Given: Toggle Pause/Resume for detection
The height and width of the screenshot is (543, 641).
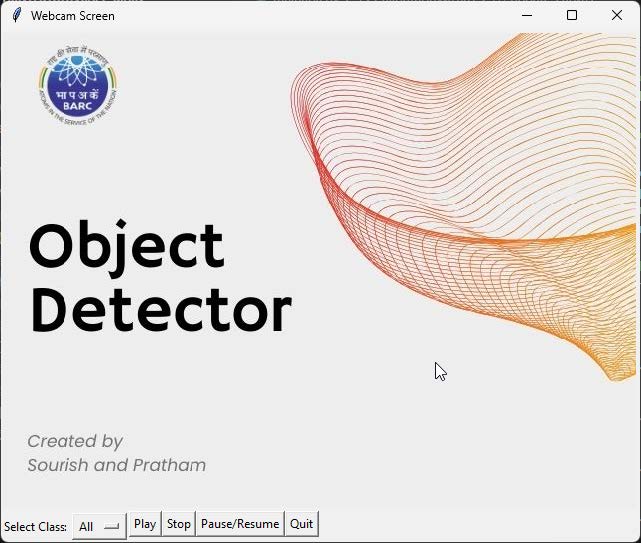Looking at the screenshot, I should pos(240,524).
